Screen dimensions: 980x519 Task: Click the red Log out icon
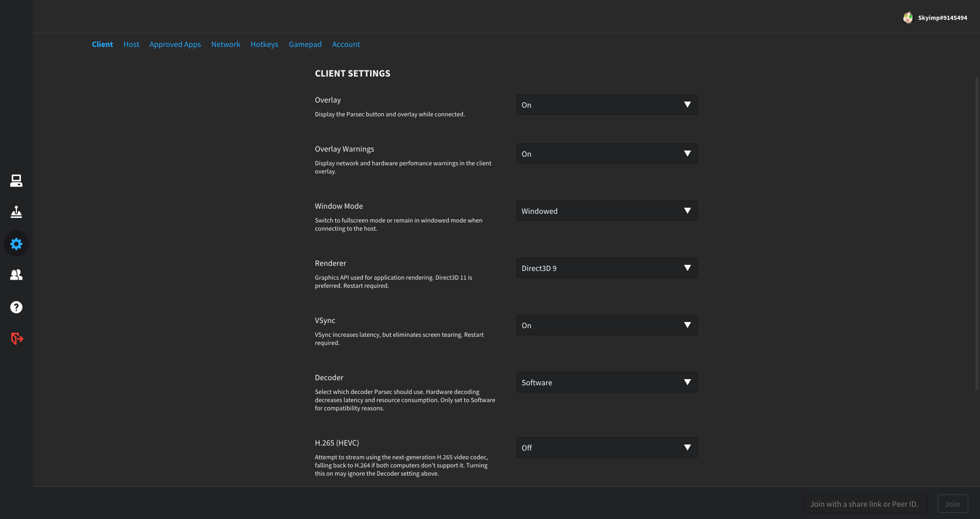(x=17, y=338)
